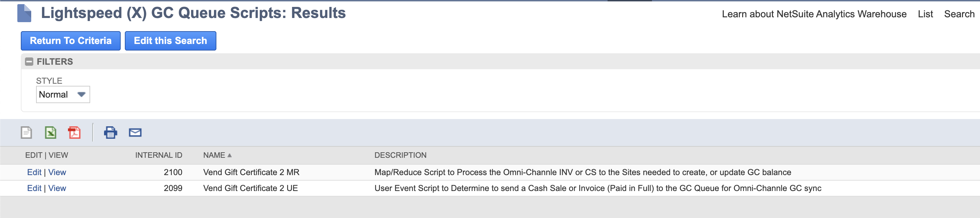Image resolution: width=980 pixels, height=218 pixels.
Task: Export results to Excel icon
Action: (50, 133)
